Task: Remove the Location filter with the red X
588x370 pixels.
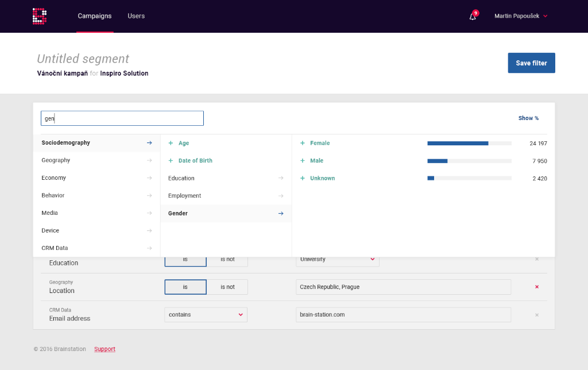Action: 537,287
